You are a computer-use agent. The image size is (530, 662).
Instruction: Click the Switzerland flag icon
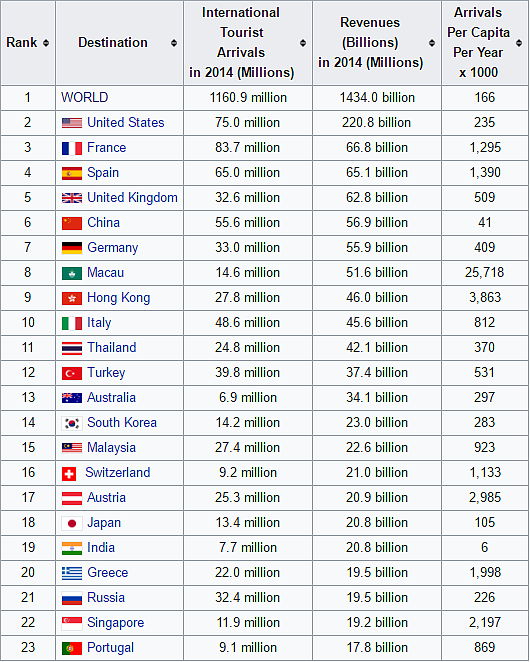pyautogui.click(x=68, y=474)
